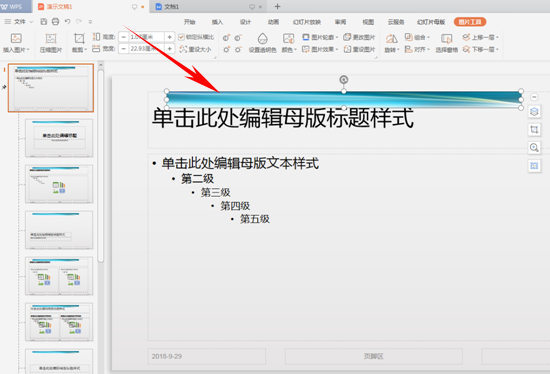Switch to the 设计 ribbon tab

point(245,22)
